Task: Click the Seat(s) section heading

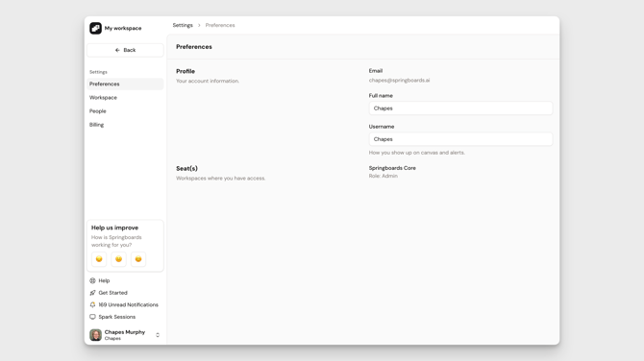Action: pos(186,168)
